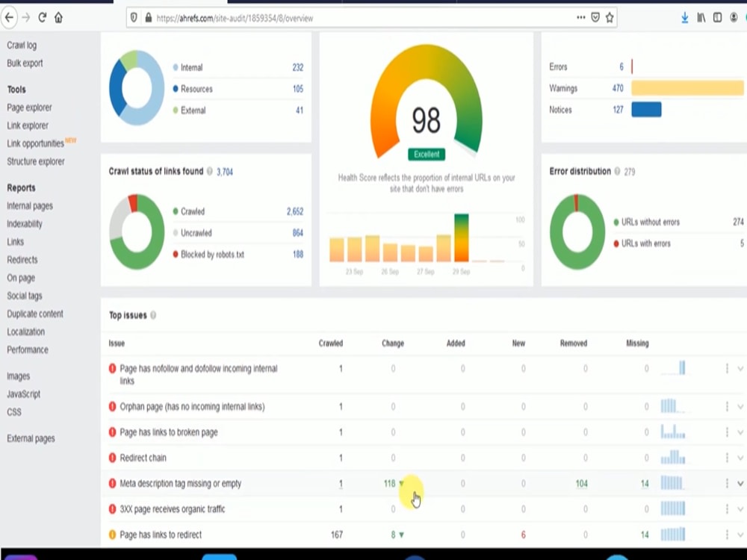Expand the Orphan page issue row
The height and width of the screenshot is (560, 747).
click(740, 407)
